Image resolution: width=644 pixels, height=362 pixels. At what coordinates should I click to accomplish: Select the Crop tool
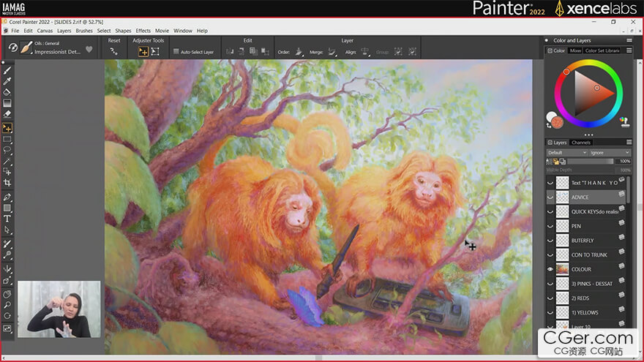coord(7,183)
